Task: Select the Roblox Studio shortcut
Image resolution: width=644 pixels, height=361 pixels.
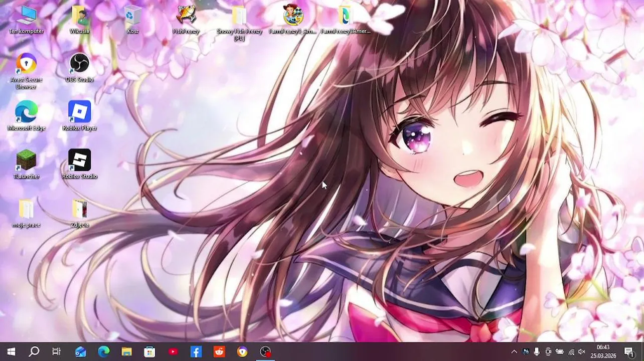Action: (x=79, y=165)
